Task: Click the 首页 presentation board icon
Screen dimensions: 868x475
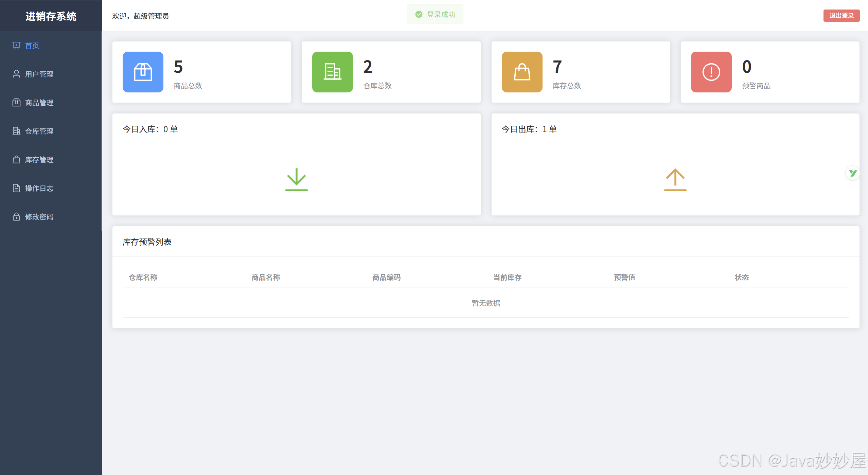Action: [x=16, y=46]
